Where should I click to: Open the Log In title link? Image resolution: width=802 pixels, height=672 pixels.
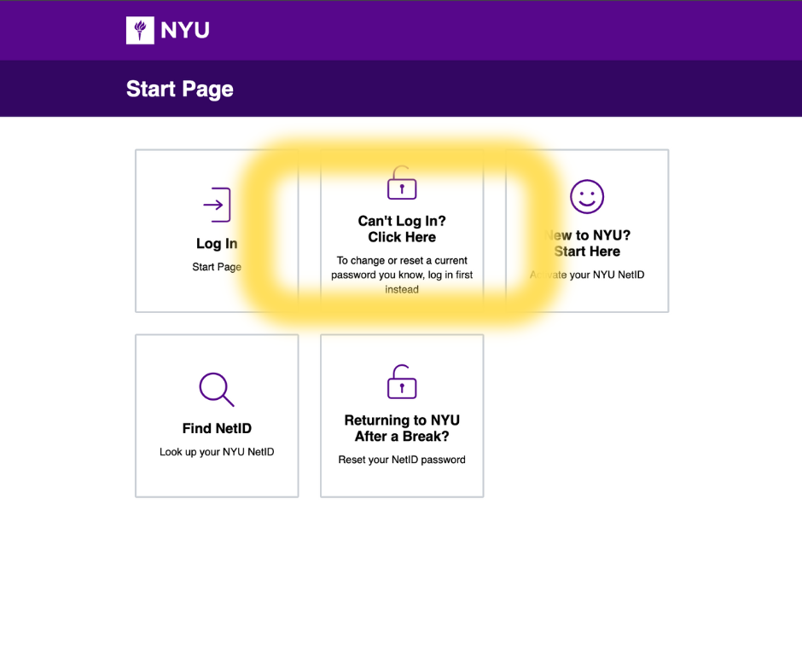217,244
